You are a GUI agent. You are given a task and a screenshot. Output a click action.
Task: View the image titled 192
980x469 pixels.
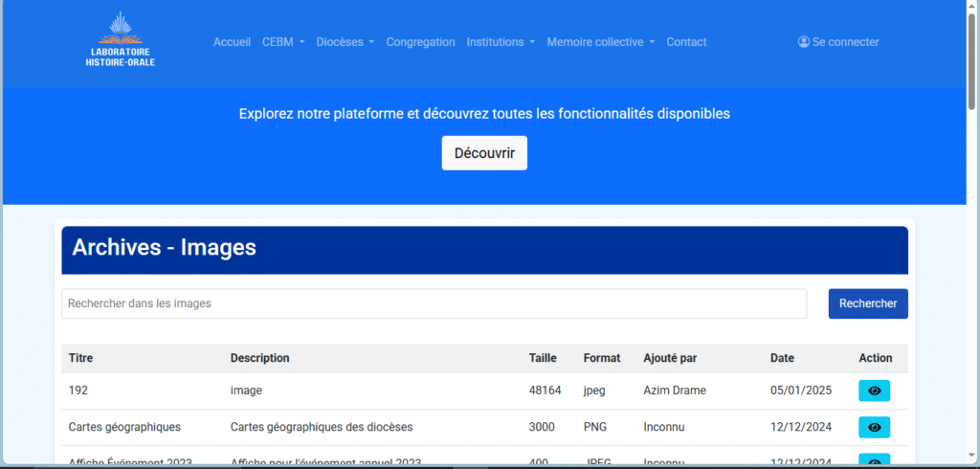pos(874,391)
